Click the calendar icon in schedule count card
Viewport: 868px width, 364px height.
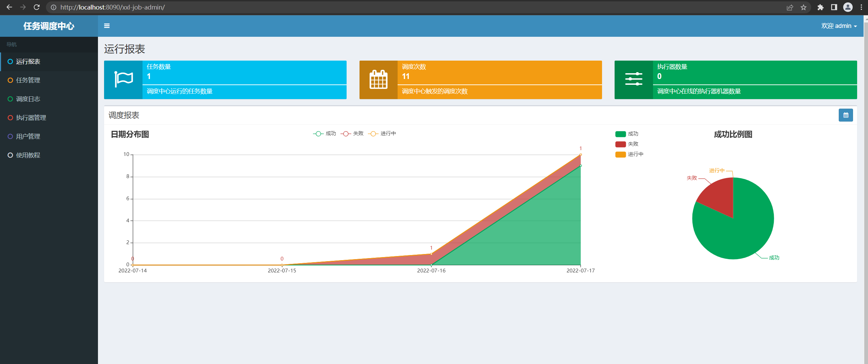(x=378, y=80)
